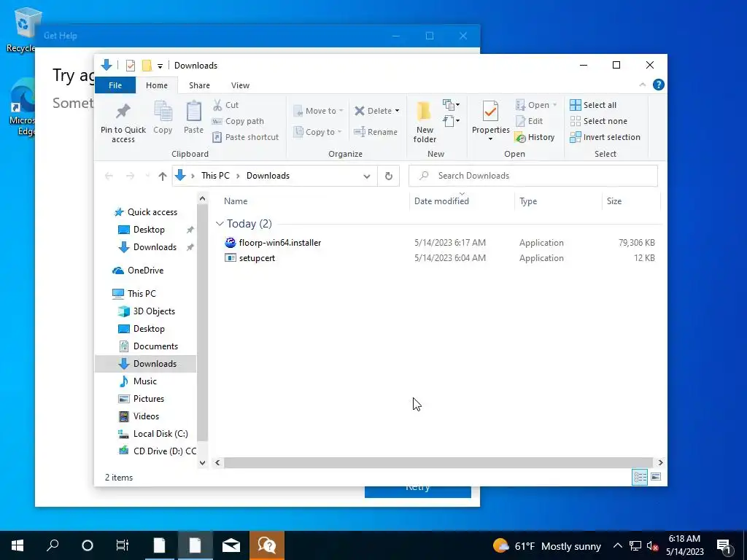Click Pin to Quick access icon
Viewport: 747px width, 560px height.
123,112
